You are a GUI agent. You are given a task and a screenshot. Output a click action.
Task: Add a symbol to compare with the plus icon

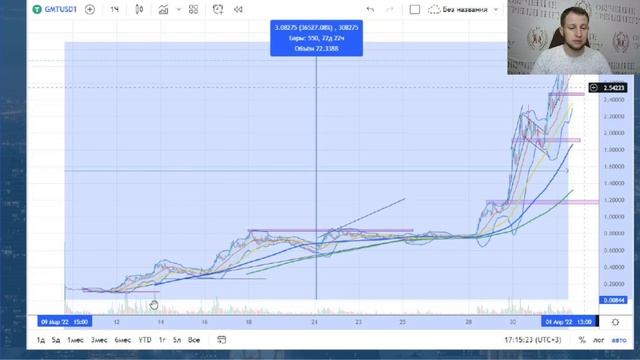pyautogui.click(x=90, y=9)
